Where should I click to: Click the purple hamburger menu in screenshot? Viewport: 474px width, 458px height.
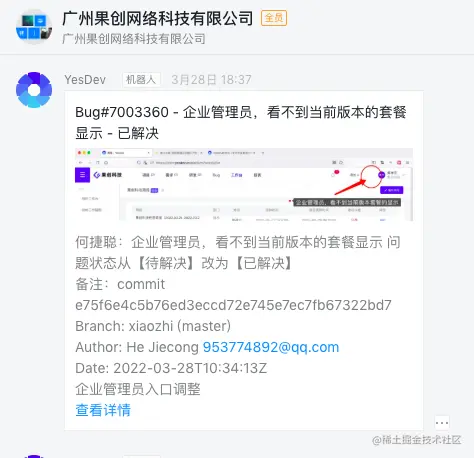click(82, 175)
